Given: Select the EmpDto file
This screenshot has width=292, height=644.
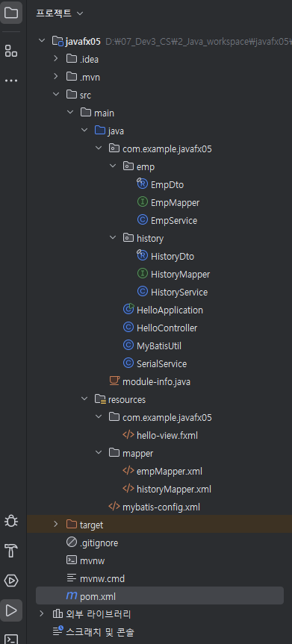Looking at the screenshot, I should [167, 185].
